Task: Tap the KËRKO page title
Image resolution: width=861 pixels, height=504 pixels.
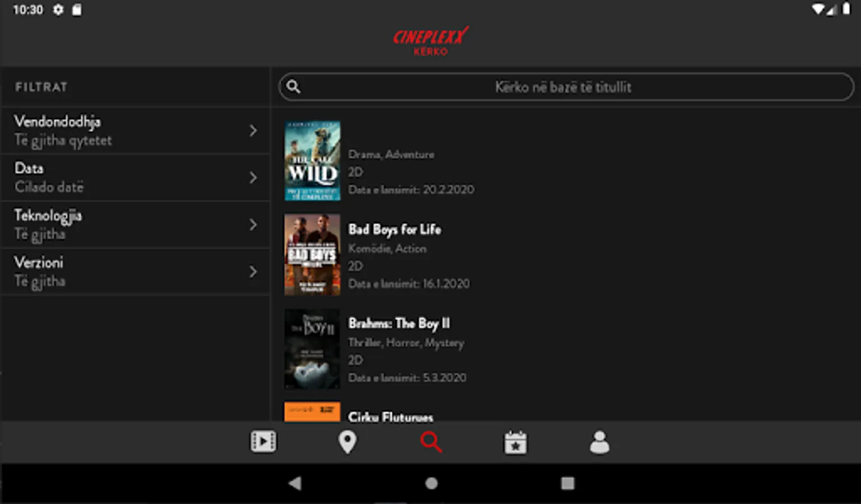Action: coord(430,52)
